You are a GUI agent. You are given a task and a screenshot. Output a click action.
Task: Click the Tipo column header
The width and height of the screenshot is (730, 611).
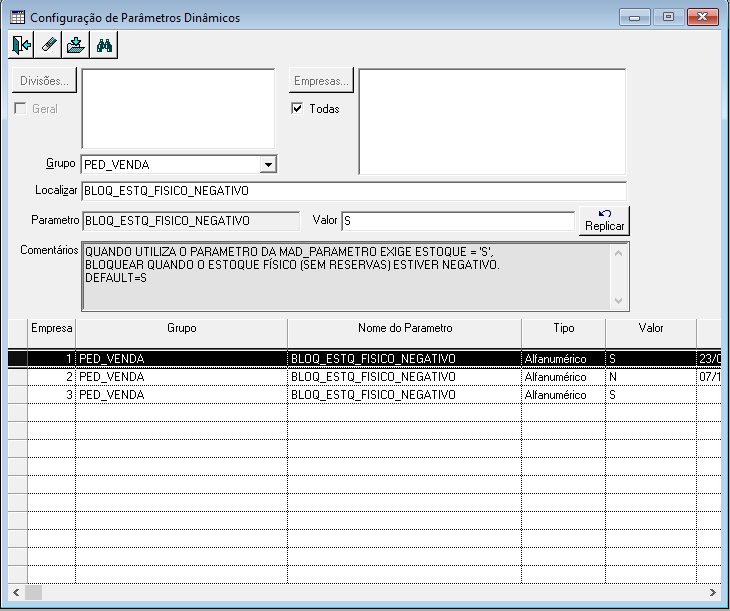coord(563,333)
